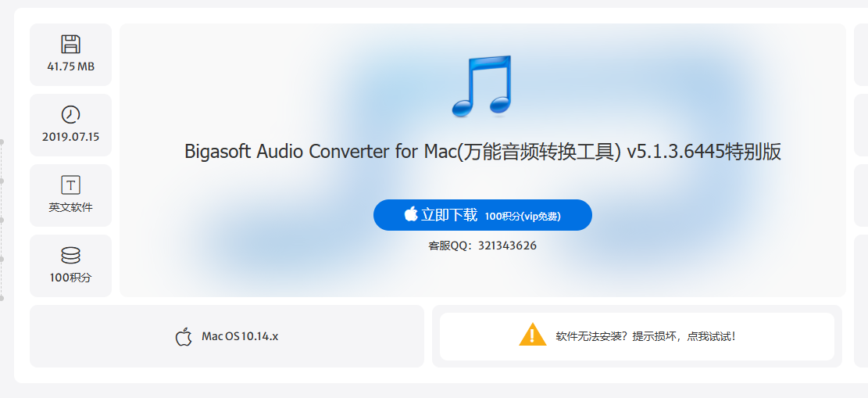Click the Apple logo beside Mac OS 10.14.x
The width and height of the screenshot is (868, 398).
tap(184, 336)
